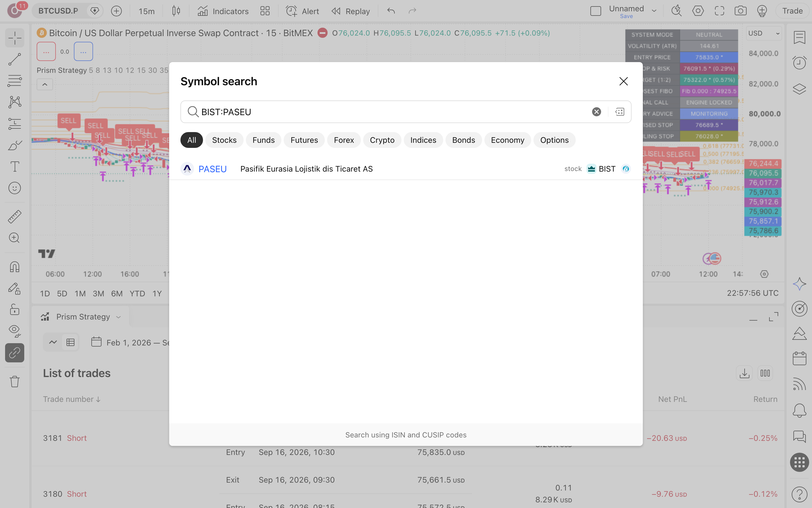Select the Text drawing tool
This screenshot has height=508, width=812.
15,166
